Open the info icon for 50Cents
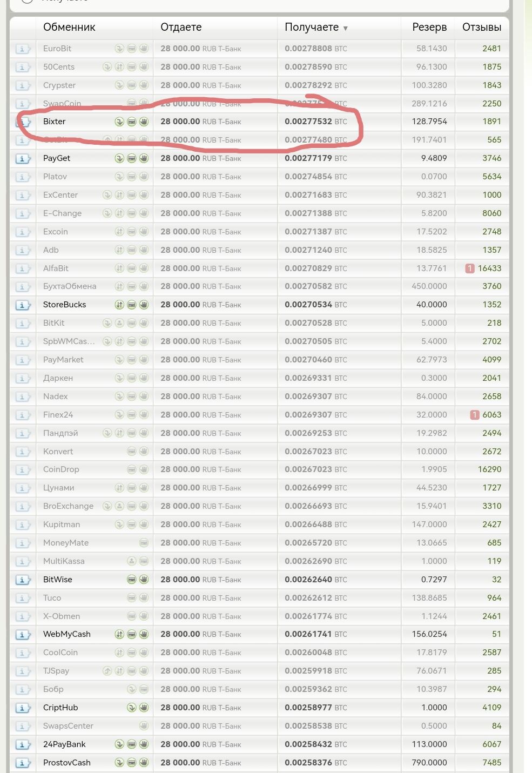 tap(22, 68)
